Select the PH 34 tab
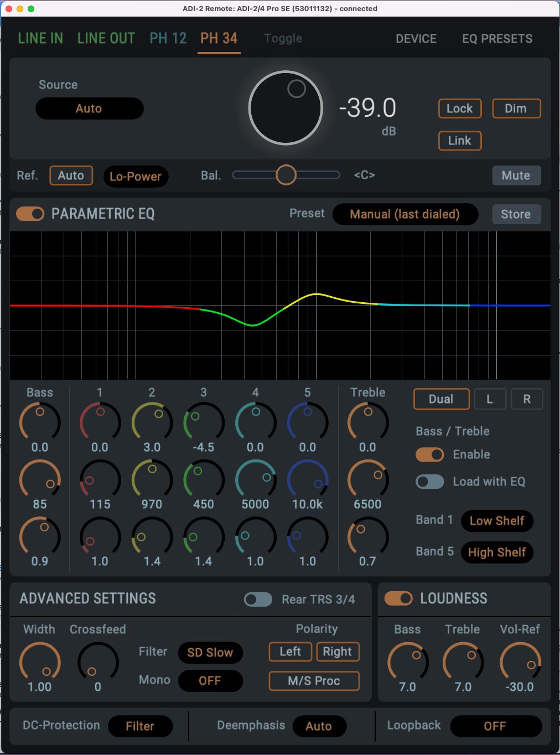 click(219, 38)
